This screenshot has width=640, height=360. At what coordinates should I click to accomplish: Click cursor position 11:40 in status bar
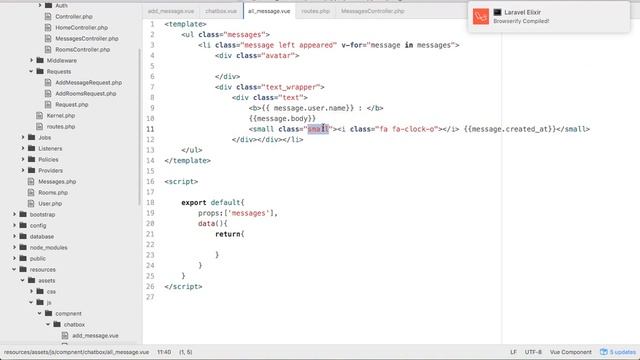pyautogui.click(x=164, y=352)
